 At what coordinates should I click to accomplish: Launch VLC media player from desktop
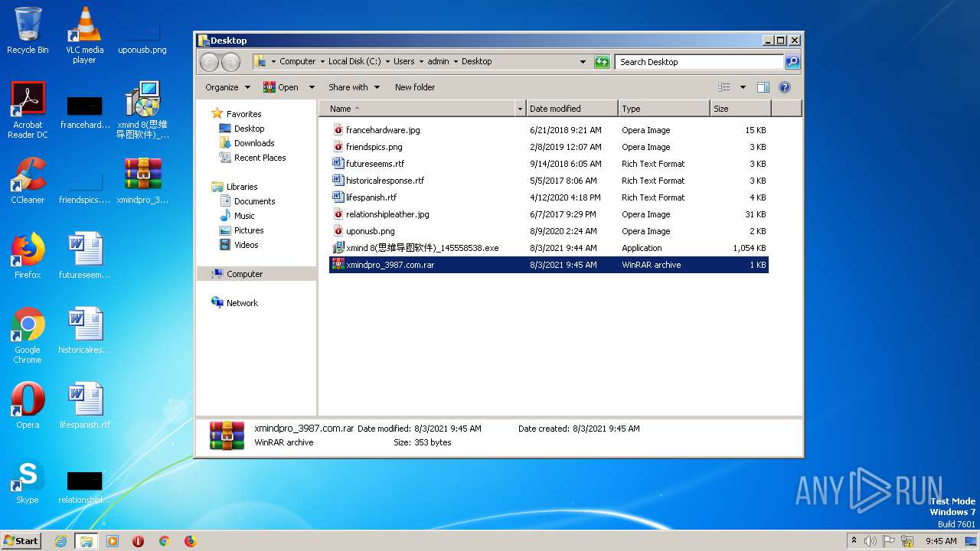pyautogui.click(x=84, y=35)
